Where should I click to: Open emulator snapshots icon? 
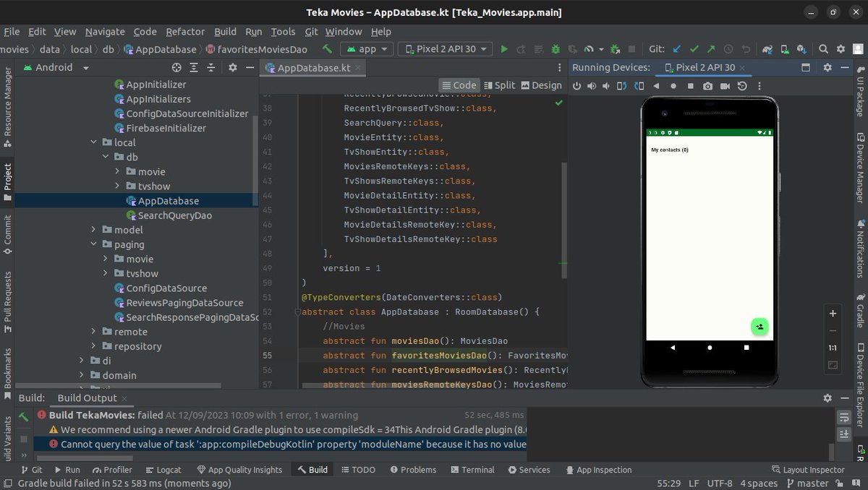[742, 86]
